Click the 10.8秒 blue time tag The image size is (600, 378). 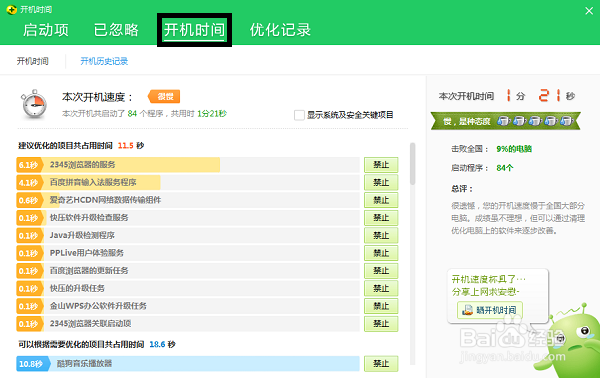(x=33, y=363)
